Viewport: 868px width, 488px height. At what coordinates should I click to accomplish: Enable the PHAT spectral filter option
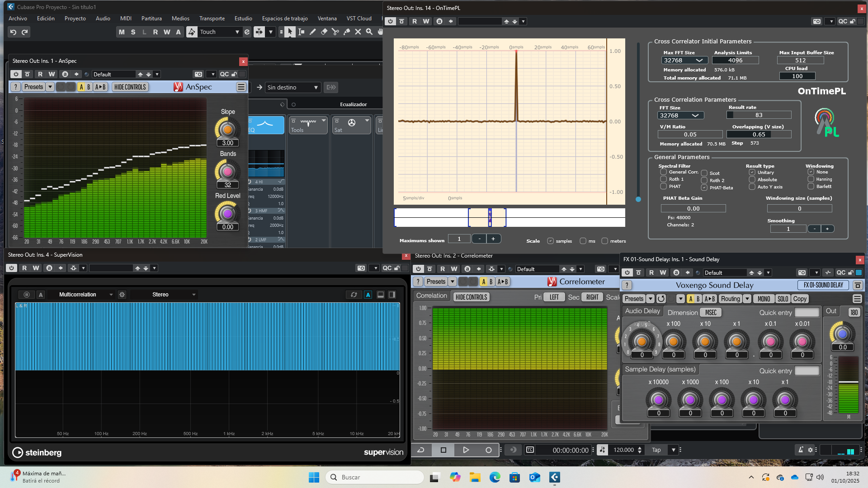tap(663, 186)
